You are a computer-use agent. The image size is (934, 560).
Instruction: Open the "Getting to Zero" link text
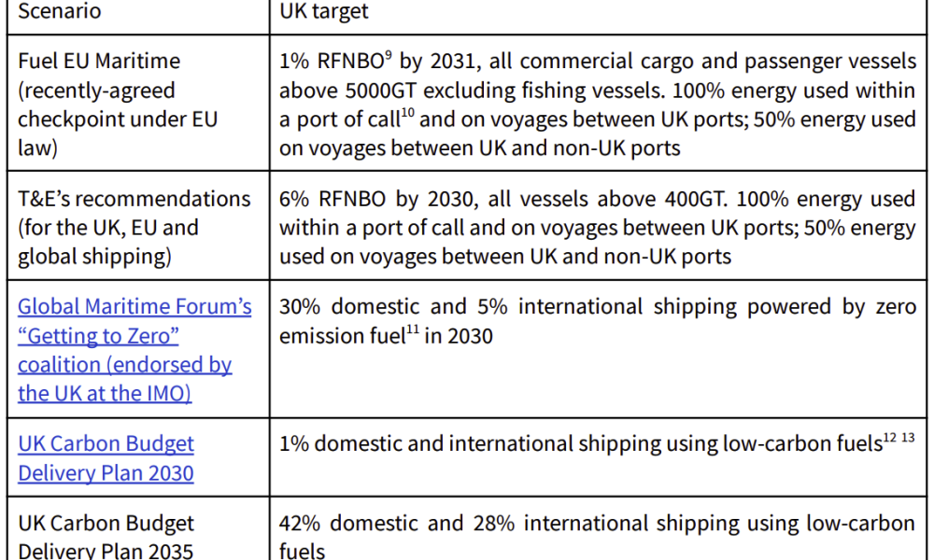(x=98, y=336)
